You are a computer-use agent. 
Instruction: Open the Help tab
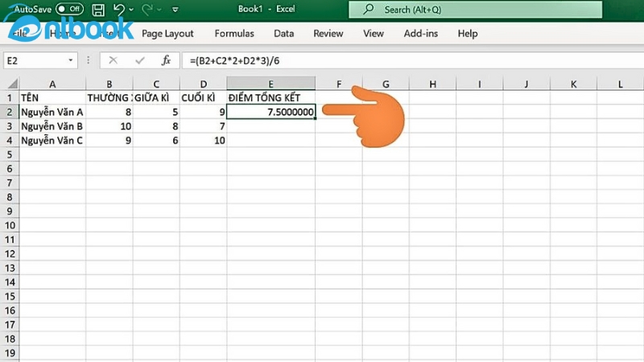tap(468, 34)
